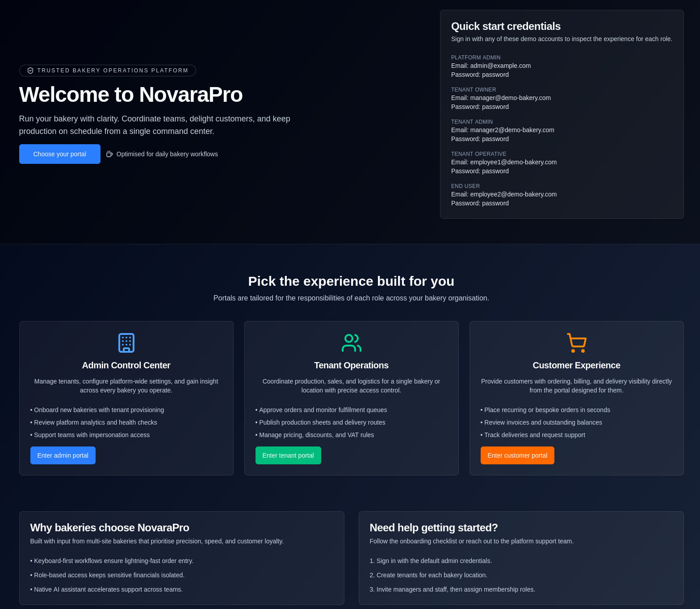700x609 pixels.
Task: Click the shield icon in the trusted platform badge
Action: click(30, 71)
